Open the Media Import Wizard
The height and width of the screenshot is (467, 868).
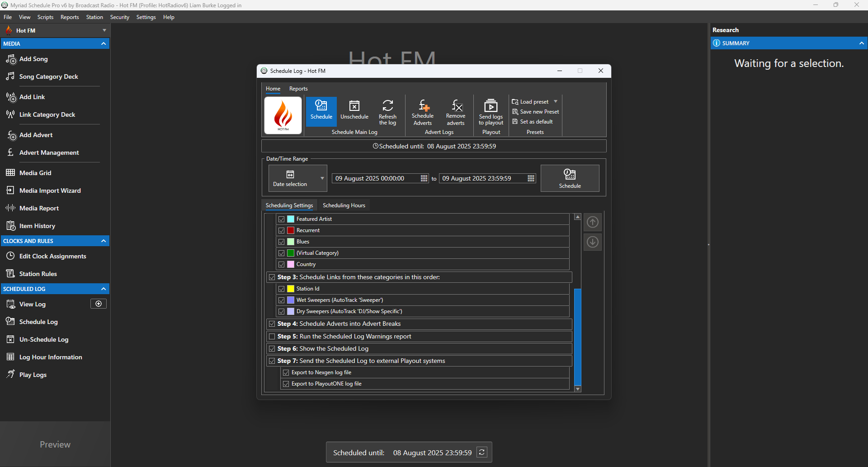pos(49,190)
